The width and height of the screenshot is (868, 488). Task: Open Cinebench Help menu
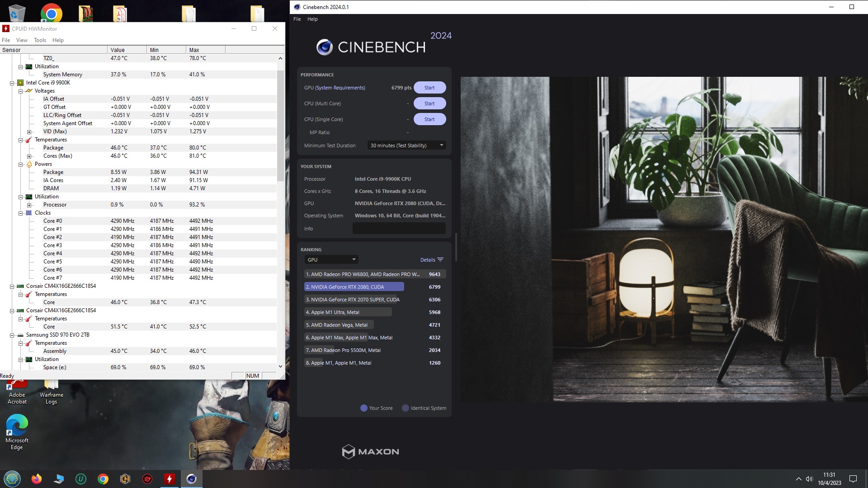click(x=312, y=19)
